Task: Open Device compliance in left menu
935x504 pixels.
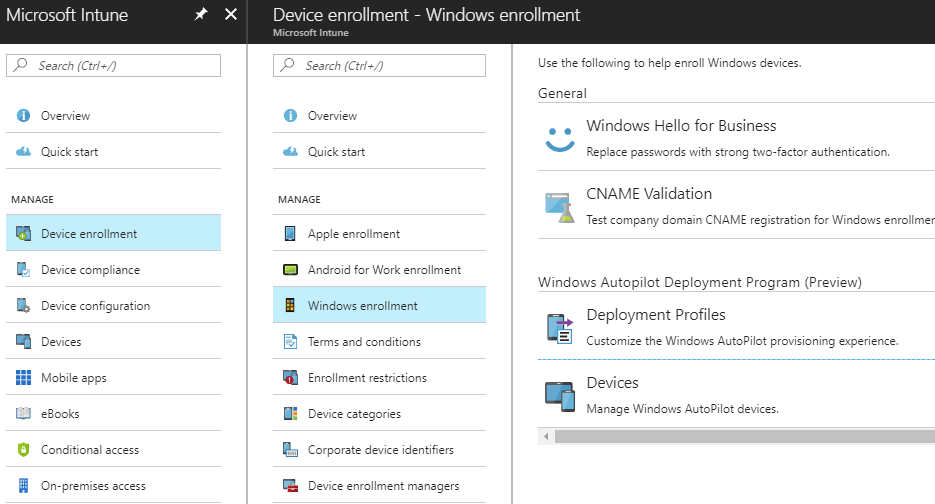Action: 90,270
